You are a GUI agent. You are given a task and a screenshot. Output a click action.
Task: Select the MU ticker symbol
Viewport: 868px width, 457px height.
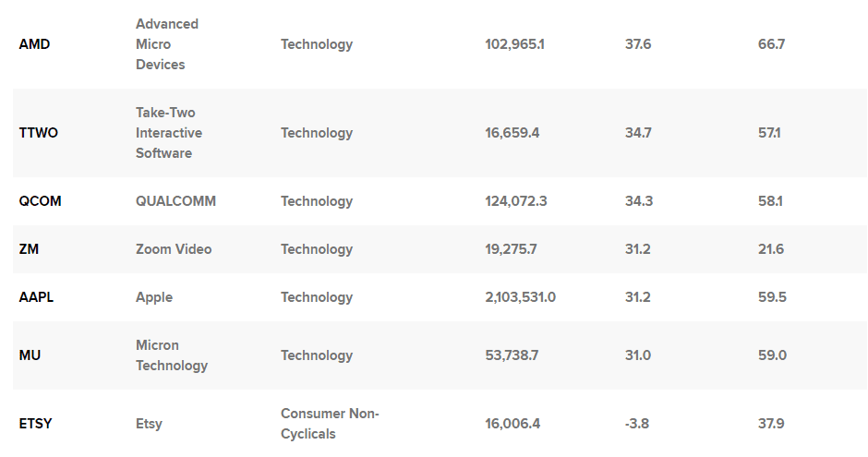pyautogui.click(x=30, y=355)
